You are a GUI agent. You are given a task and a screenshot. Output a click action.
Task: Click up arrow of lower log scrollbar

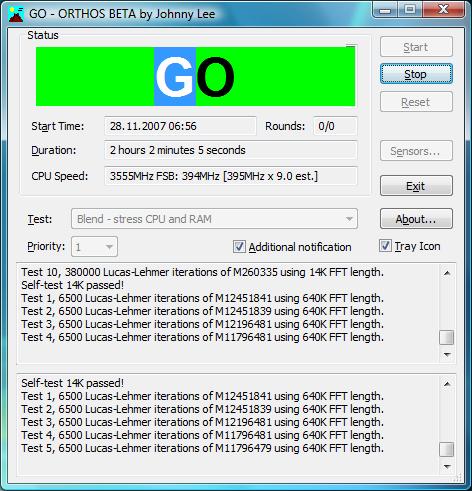coord(447,384)
